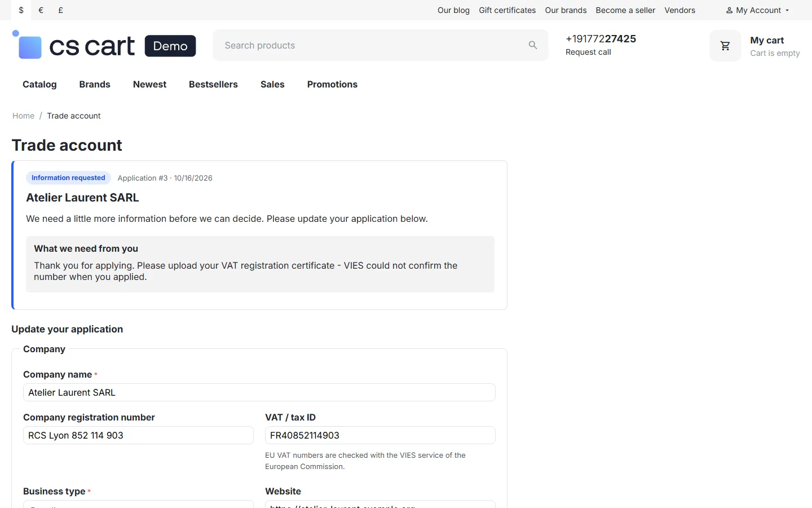Focus the Search products field
This screenshot has width=812, height=508.
(380, 45)
